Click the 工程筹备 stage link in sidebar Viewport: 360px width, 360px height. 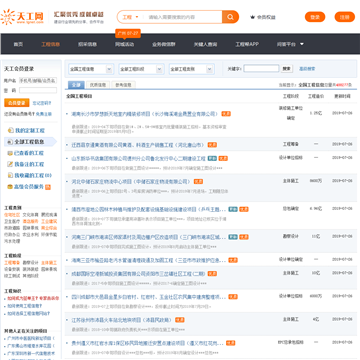click(x=12, y=263)
